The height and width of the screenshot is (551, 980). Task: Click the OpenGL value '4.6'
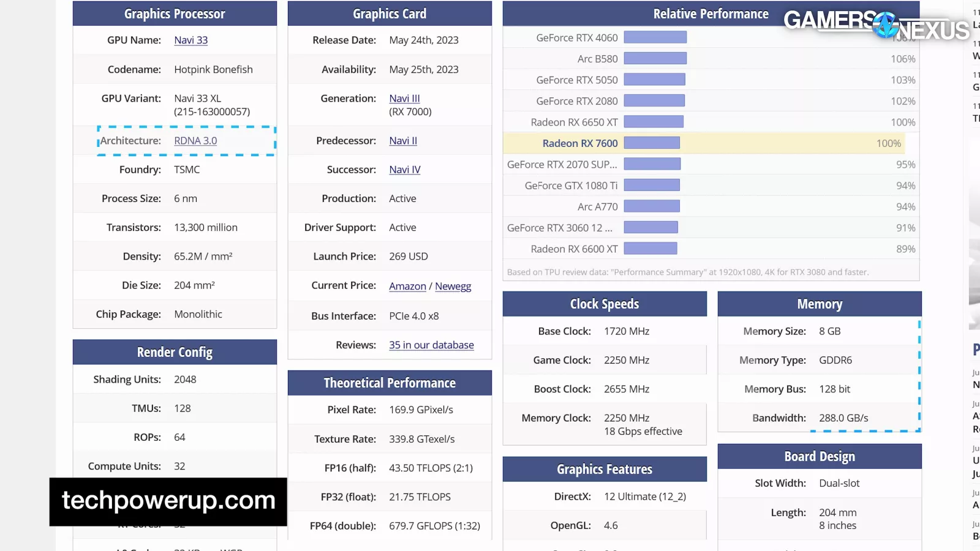[611, 526]
